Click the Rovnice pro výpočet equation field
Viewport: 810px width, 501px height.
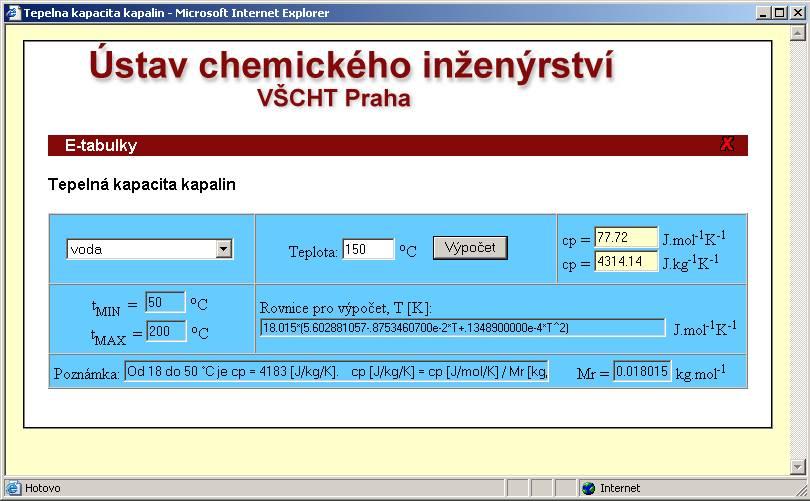coord(462,327)
